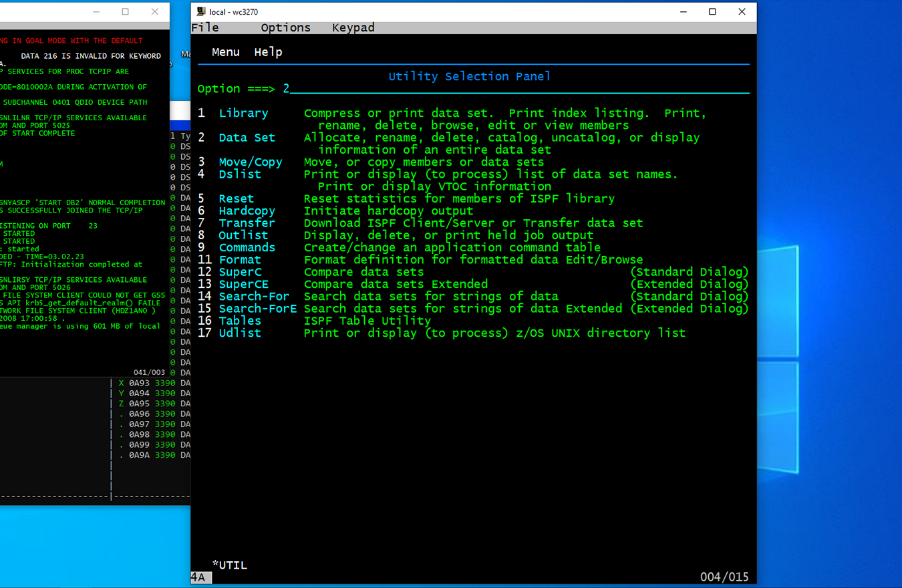Image resolution: width=902 pixels, height=588 pixels.
Task: Click the Option ===> input field
Action: point(514,89)
